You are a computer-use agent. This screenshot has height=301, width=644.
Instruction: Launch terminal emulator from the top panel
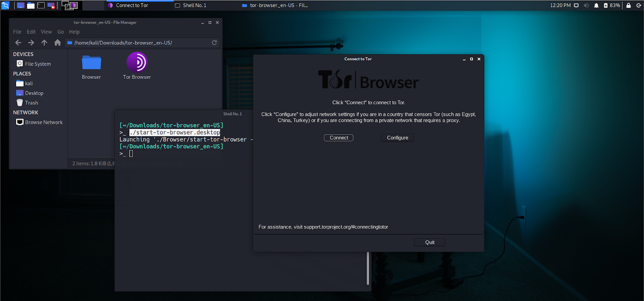[41, 5]
